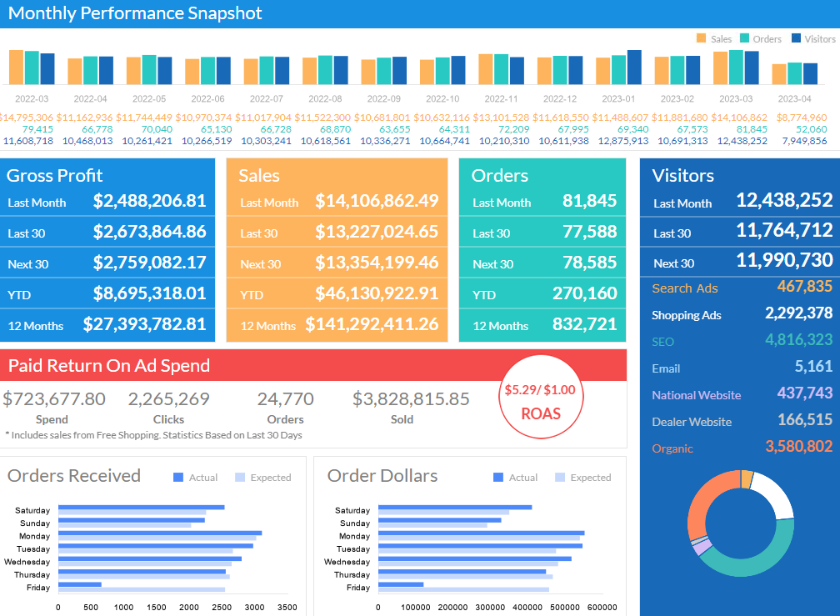The width and height of the screenshot is (840, 616).
Task: Click the Orders legend teal swatch
Action: [x=744, y=38]
